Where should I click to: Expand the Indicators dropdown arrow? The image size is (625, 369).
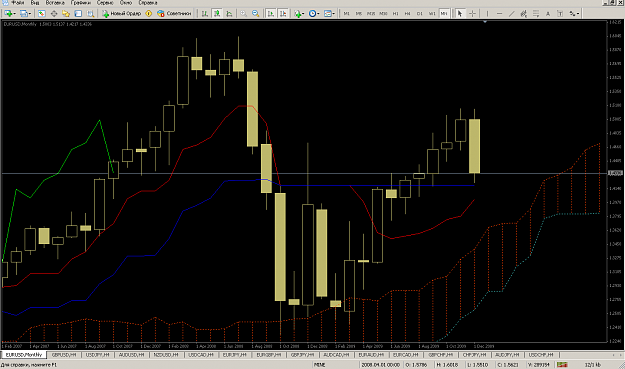pyautogui.click(x=304, y=14)
